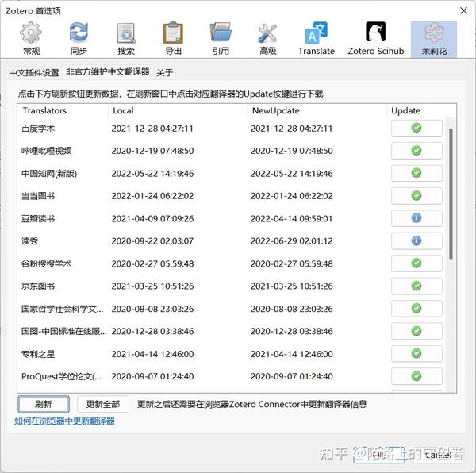This screenshot has width=476, height=473.
Task: Open the 常规 general preferences pane
Action: tap(31, 39)
